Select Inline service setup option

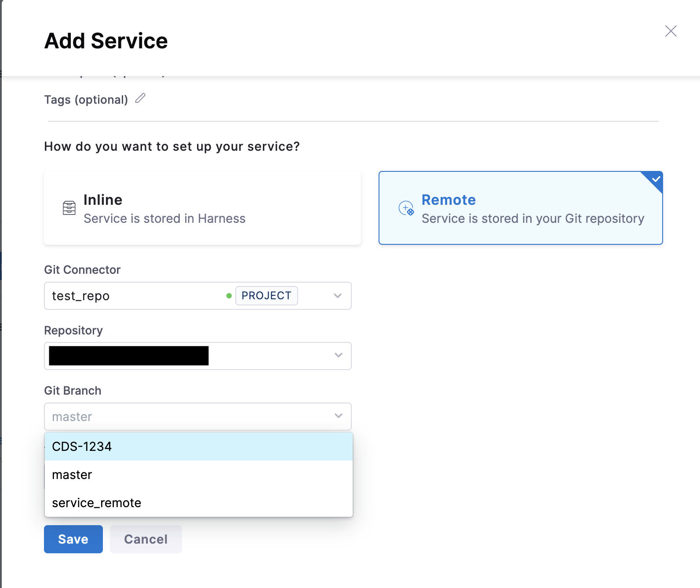[202, 208]
